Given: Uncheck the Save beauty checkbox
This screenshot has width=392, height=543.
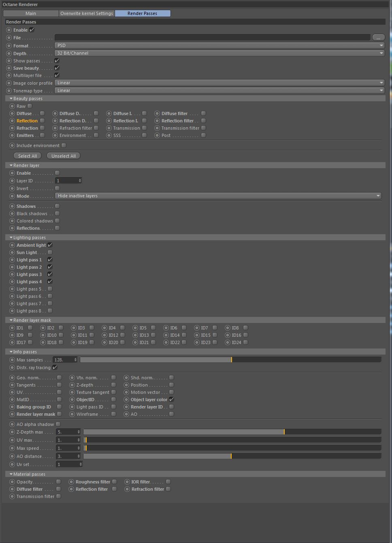Looking at the screenshot, I should [x=57, y=68].
